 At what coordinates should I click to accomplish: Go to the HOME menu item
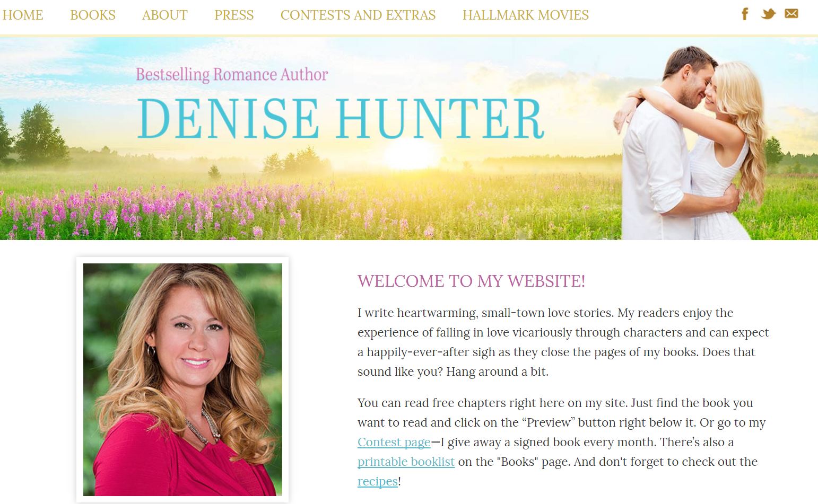pos(23,15)
